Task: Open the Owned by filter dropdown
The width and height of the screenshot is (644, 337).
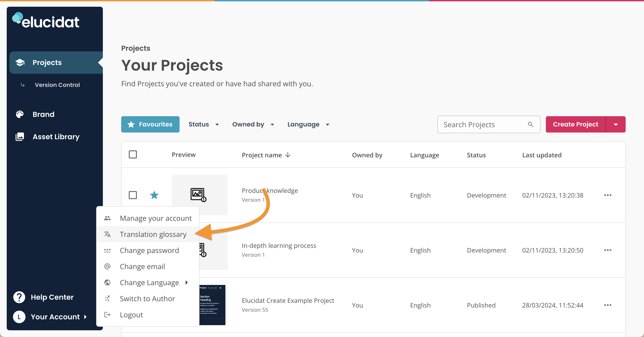Action: (253, 124)
